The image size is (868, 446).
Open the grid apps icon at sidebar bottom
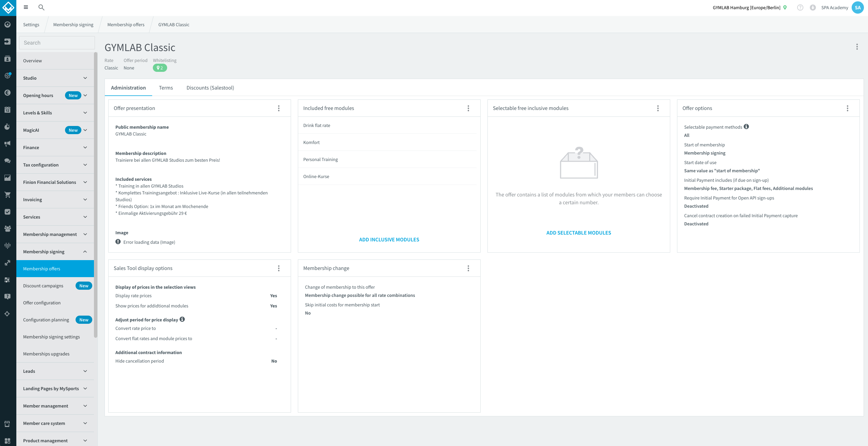pyautogui.click(x=7, y=441)
